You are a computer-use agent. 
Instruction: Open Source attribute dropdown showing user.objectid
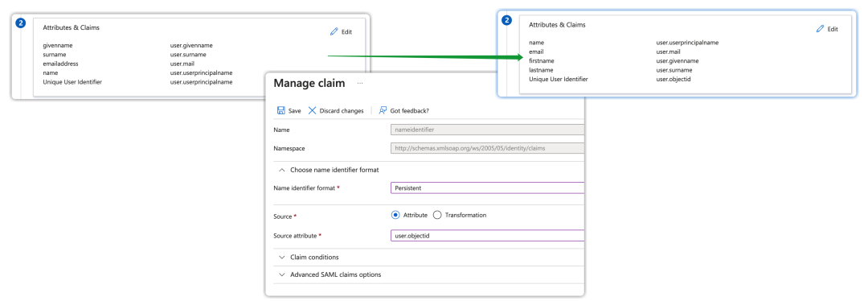[x=488, y=236]
